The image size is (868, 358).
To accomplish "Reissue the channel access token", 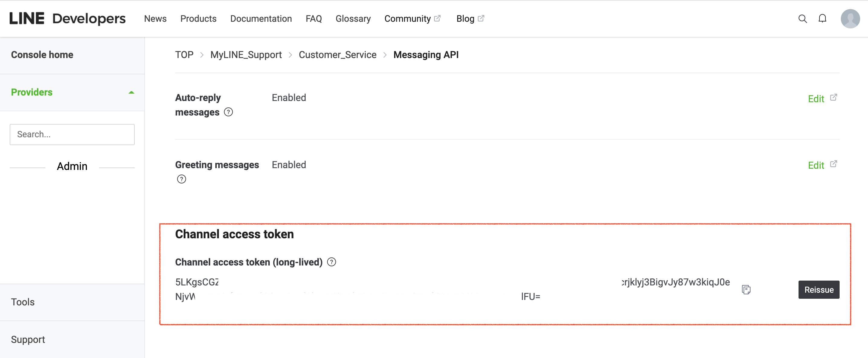I will coord(818,289).
